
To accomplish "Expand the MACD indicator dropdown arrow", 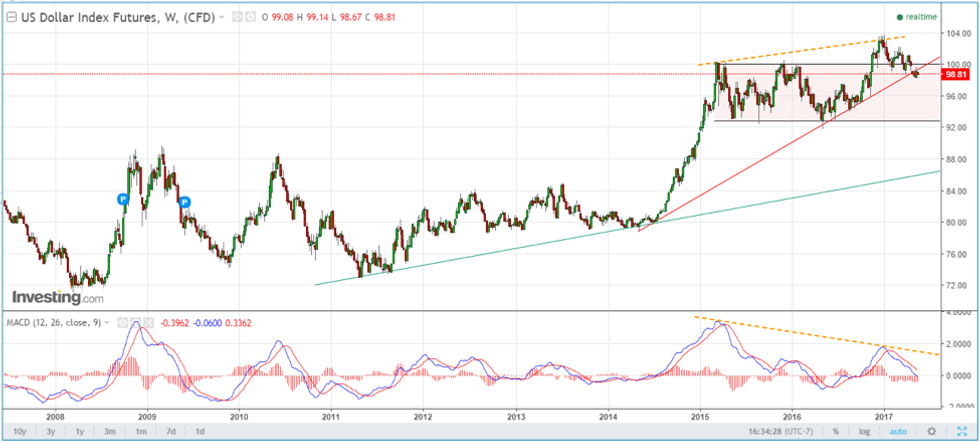I will pos(108,323).
